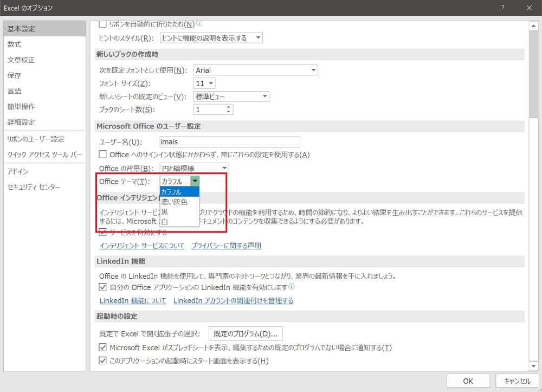
Task: Click the info icon beside LinkedIn checkbox
Action: [292, 286]
